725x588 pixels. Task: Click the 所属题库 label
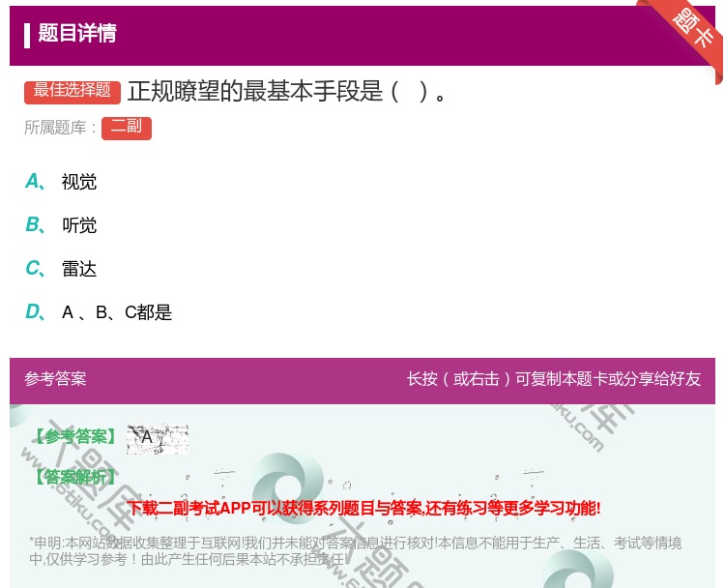coord(60,128)
